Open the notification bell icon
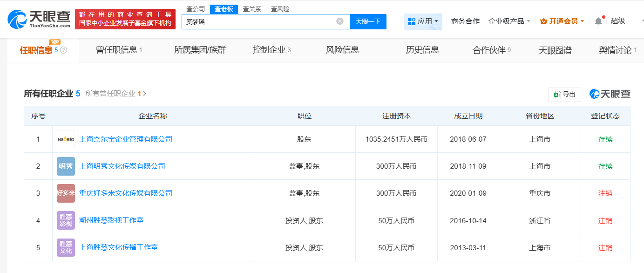Screen dimensions: 644x273 [600, 21]
